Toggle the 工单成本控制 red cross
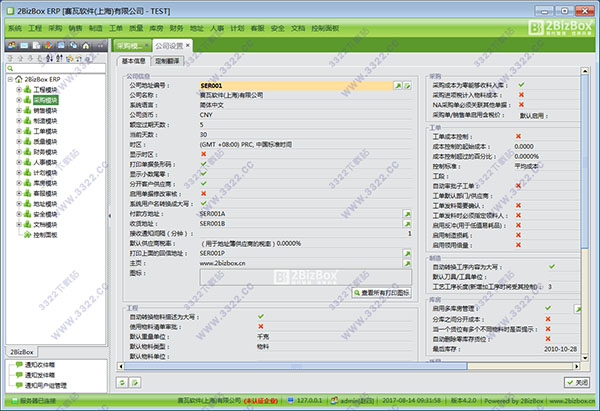This screenshot has width=600, height=411. click(518, 136)
